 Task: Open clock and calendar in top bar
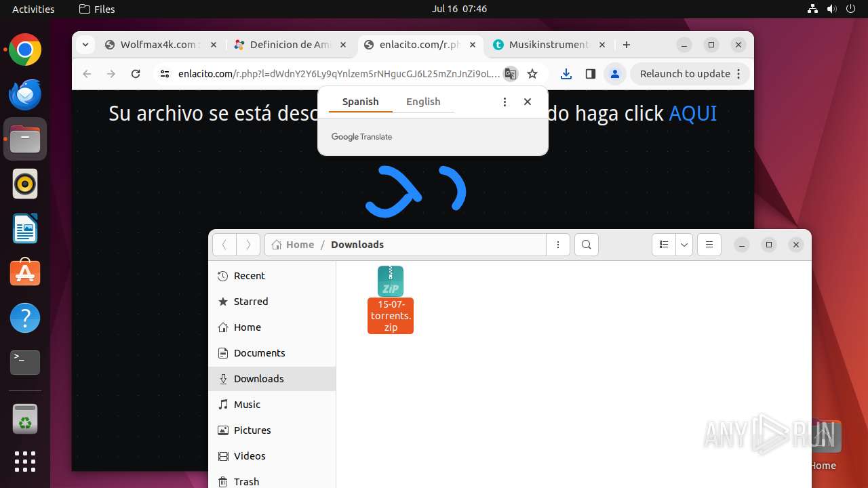(x=459, y=9)
